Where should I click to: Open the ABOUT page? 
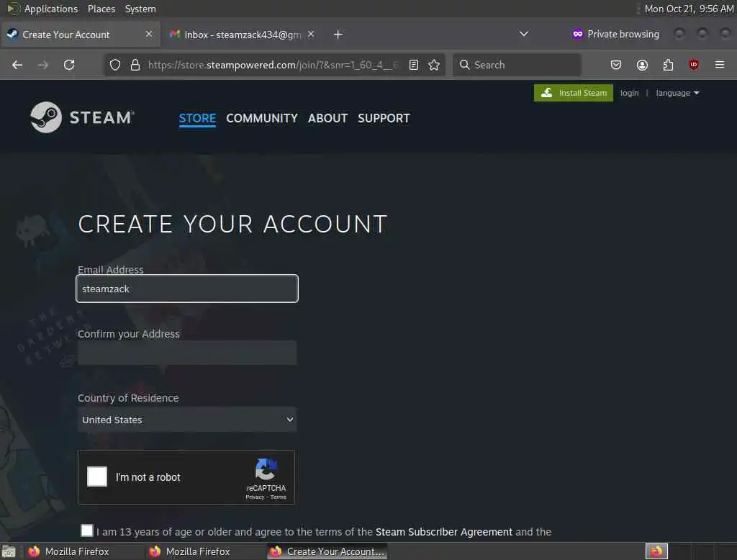[x=327, y=118]
